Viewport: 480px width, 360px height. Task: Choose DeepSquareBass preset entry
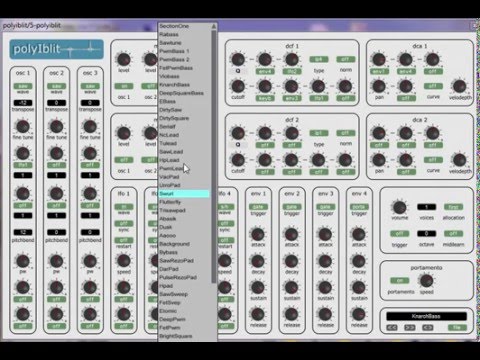pos(181,93)
